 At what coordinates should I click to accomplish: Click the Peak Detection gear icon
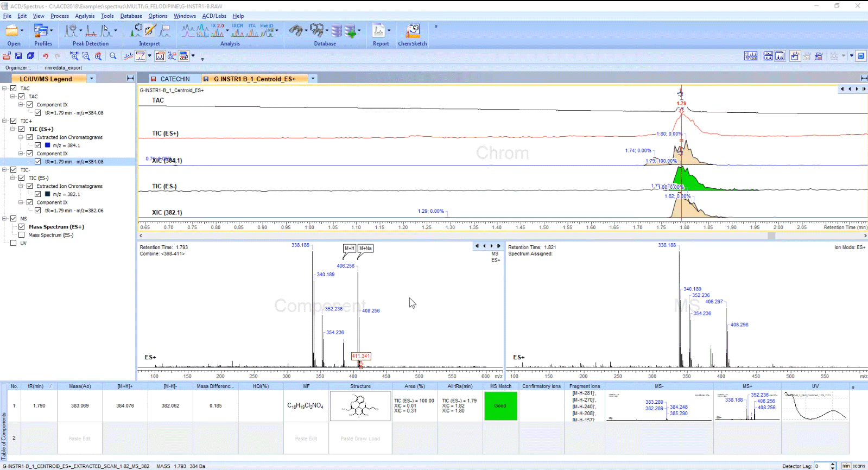(x=71, y=31)
